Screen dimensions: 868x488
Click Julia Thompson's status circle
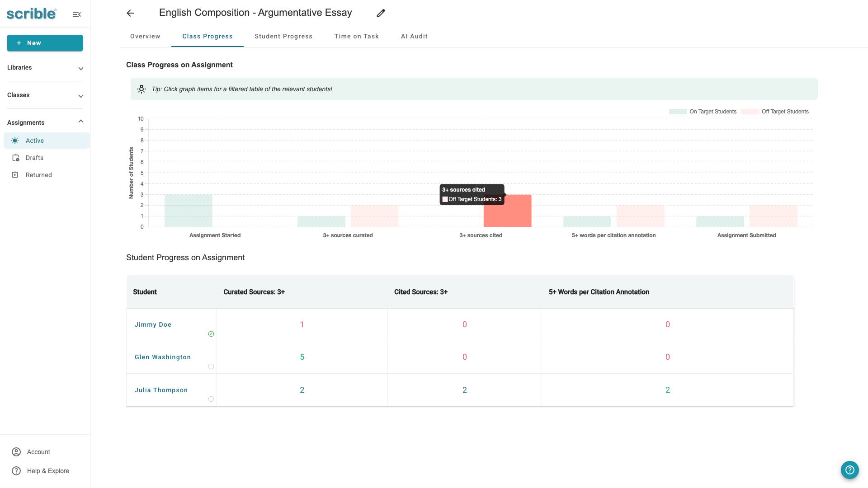[x=211, y=399]
